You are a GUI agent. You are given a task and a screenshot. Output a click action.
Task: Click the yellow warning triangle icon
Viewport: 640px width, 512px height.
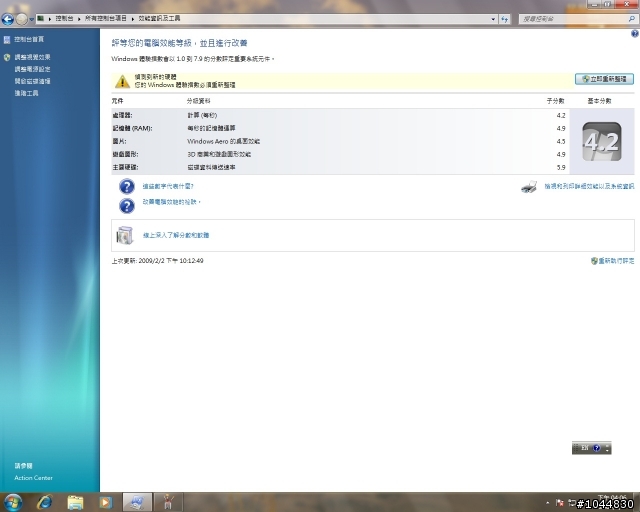point(122,81)
